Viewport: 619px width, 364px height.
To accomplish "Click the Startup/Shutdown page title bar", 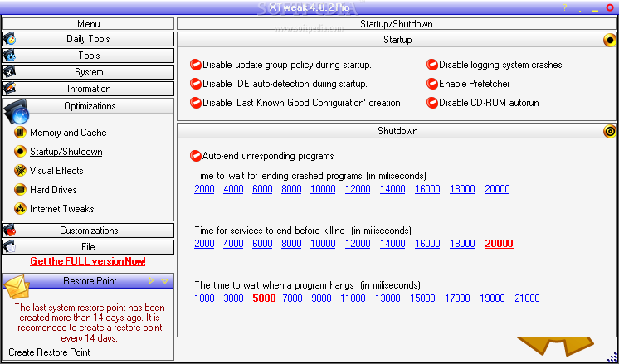I will (x=397, y=24).
